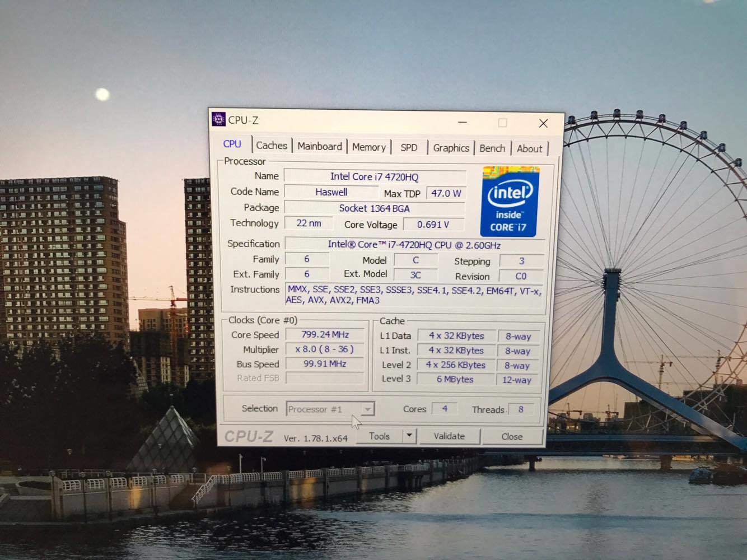Open the Mainboard tab
Screen dimensions: 747x560
pos(319,146)
